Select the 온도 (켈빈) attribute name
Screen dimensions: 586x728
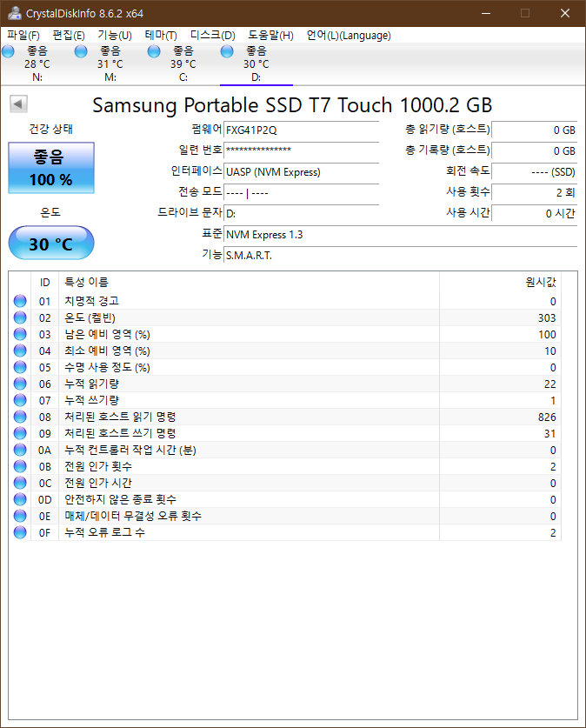tap(90, 318)
